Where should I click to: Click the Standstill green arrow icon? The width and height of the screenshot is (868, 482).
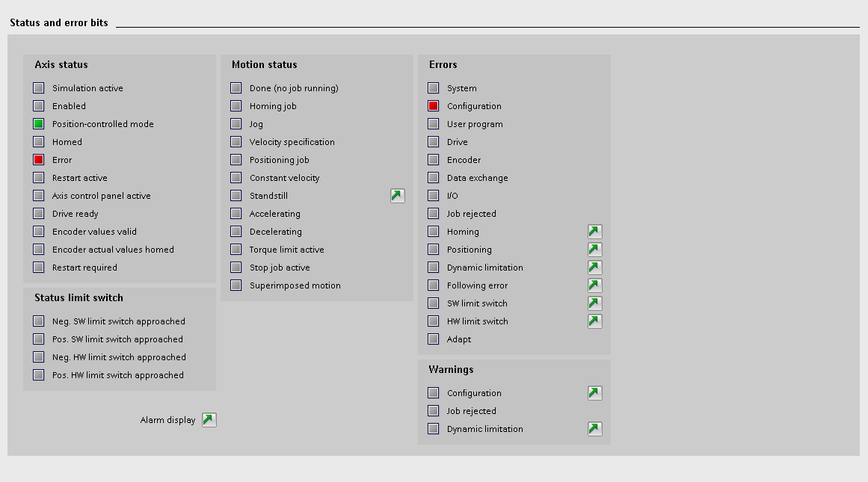398,196
